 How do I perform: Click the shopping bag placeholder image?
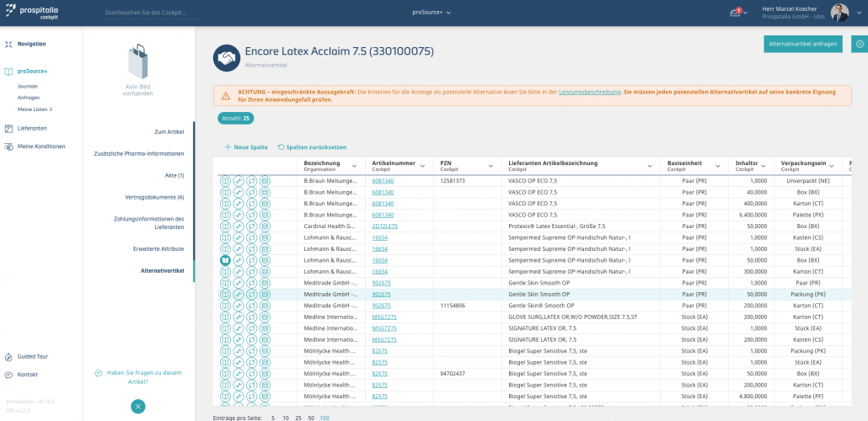pos(138,62)
